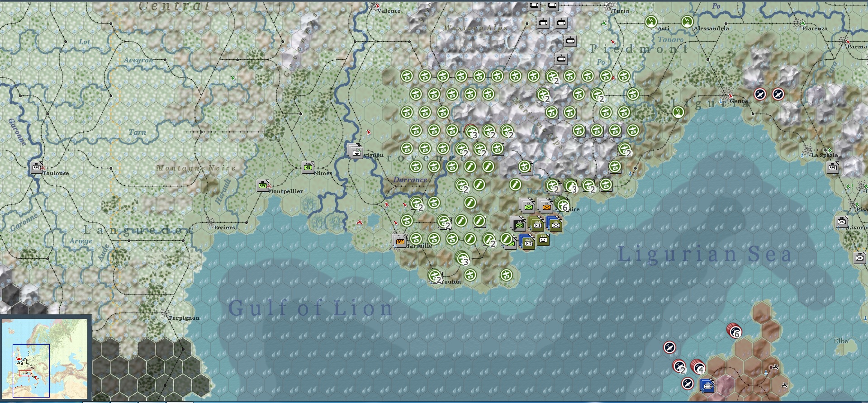
Task: Click the green airfield marker west of Turin
Action: click(x=604, y=23)
